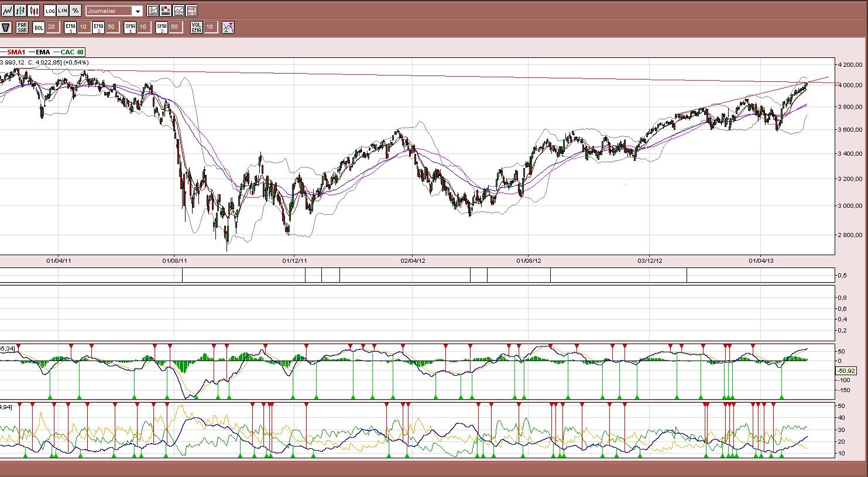Viewport: 868px width, 477px height.
Task: Click the 01/08/11 date label
Action: [x=174, y=261]
